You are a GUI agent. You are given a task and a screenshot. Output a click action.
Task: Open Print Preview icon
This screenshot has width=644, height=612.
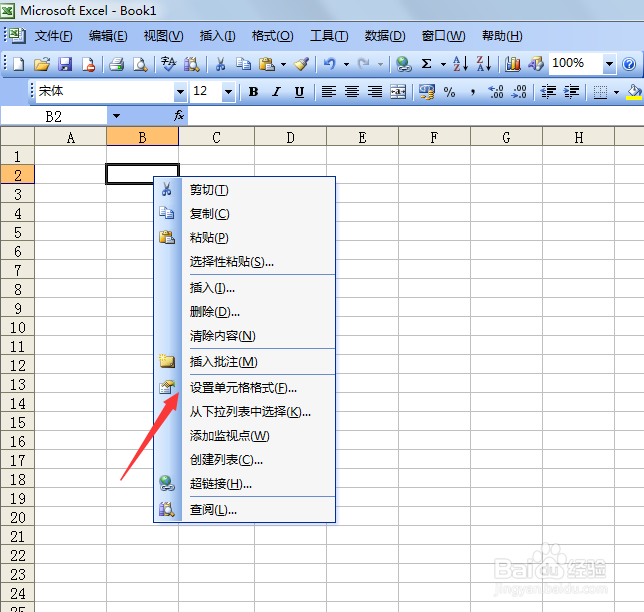coord(140,64)
